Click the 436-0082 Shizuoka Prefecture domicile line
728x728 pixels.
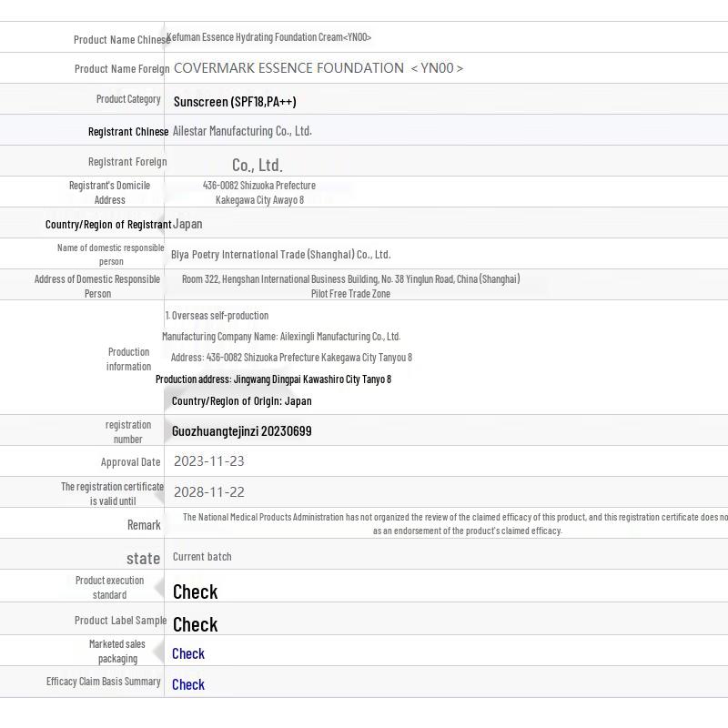click(x=259, y=186)
